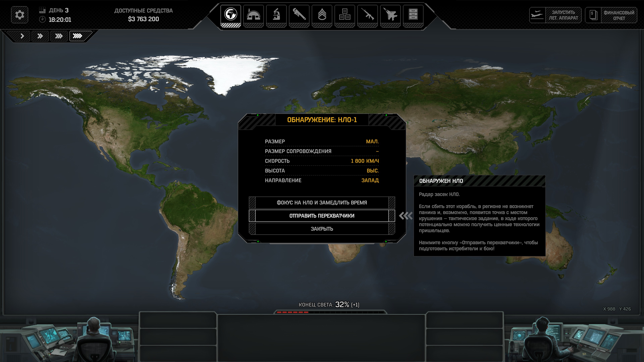The image size is (644, 362).
Task: Open the aircraft jet fighter tab
Action: point(390,15)
